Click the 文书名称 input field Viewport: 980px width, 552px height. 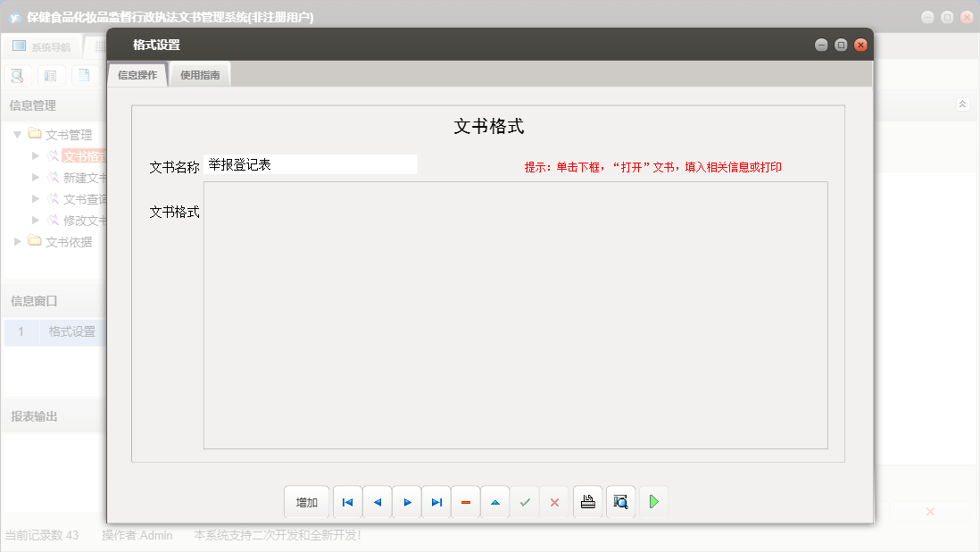[310, 165]
